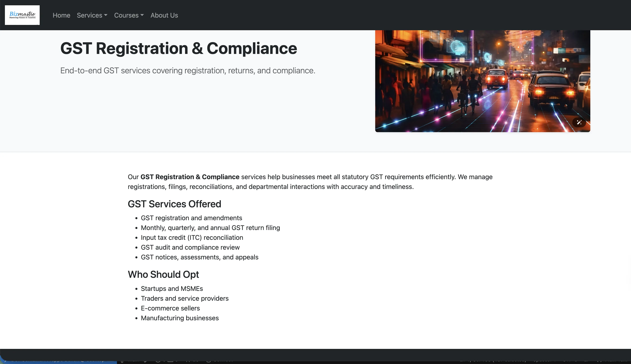Viewport: 631px width, 364px height.
Task: Click the main GST Registration & Compliance heading
Action: [x=178, y=48]
